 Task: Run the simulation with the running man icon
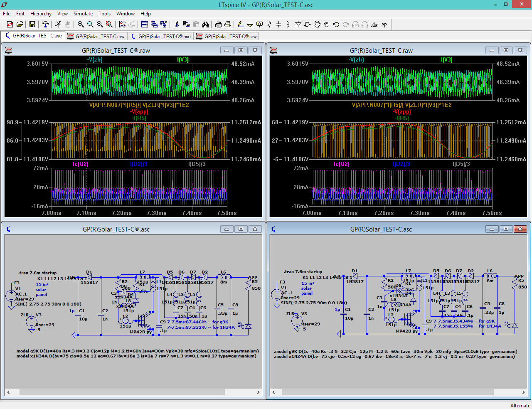(58, 25)
